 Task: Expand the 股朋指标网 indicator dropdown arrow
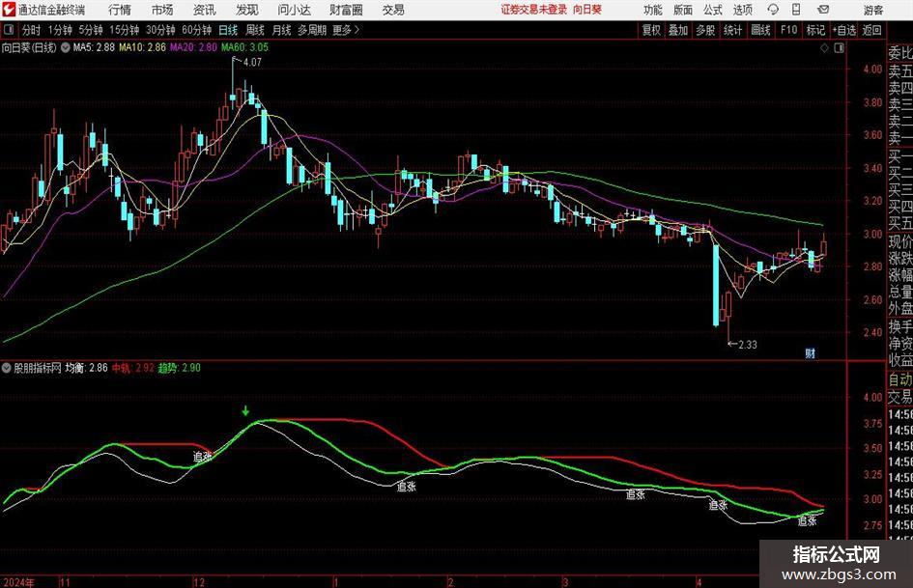pos(7,368)
